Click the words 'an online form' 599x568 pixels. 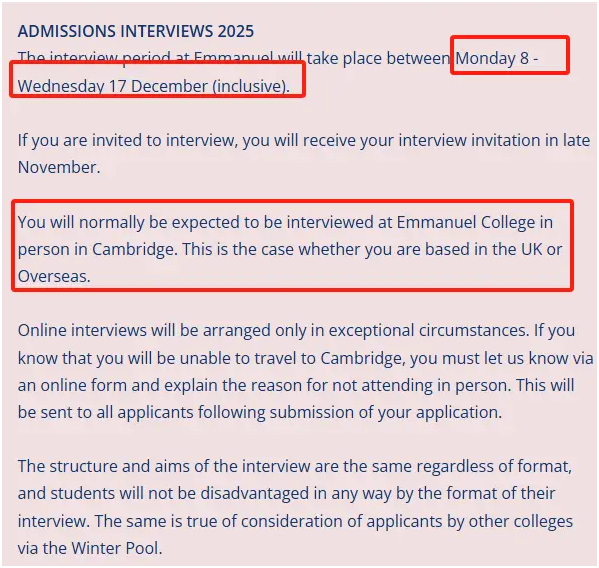tap(72, 385)
